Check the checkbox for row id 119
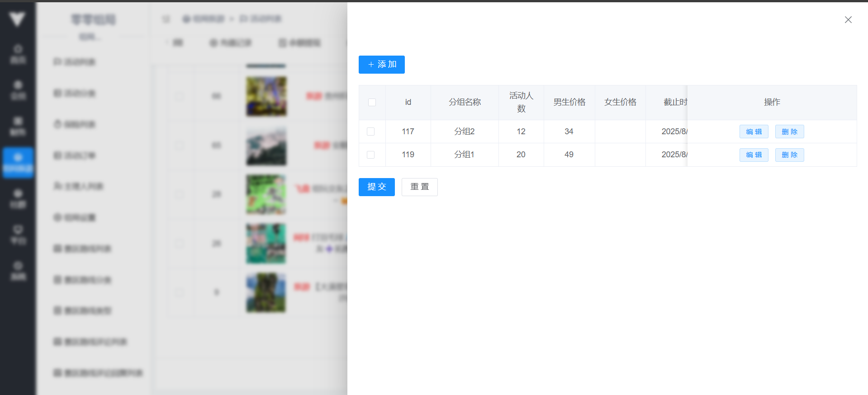Screen dimensions: 868x395 pos(370,155)
